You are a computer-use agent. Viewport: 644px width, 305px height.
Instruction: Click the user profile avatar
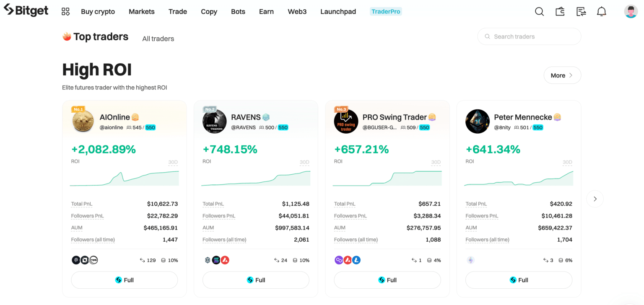(631, 12)
